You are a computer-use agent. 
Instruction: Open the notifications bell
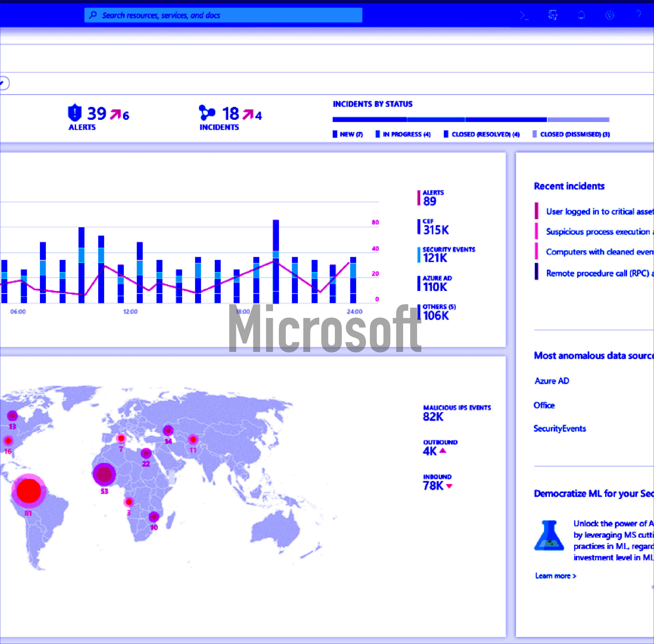[581, 15]
